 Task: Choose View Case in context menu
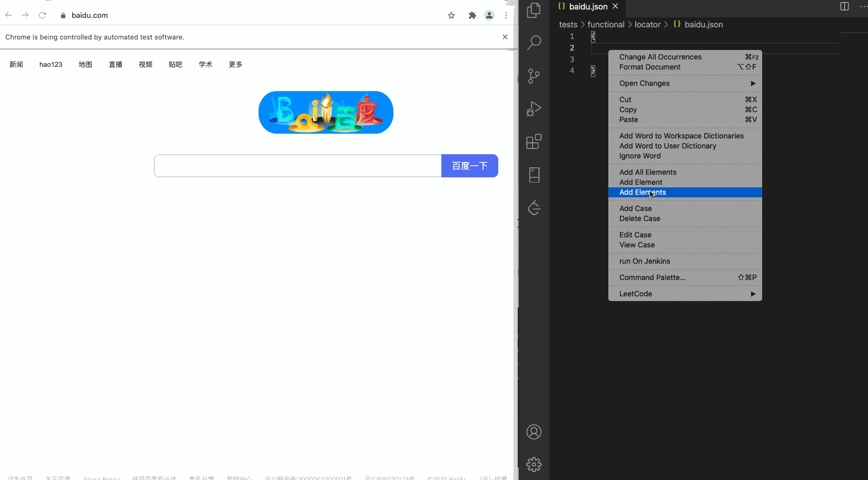tap(685, 245)
